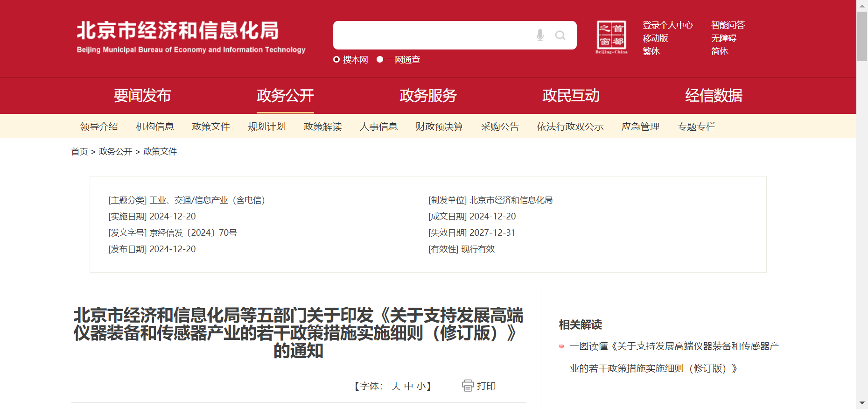The width and height of the screenshot is (868, 409).
Task: Set font size to 大
Action: 396,386
